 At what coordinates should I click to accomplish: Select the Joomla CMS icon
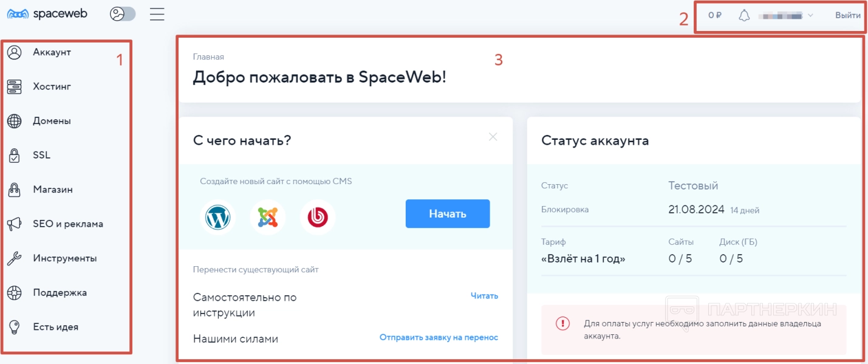[x=268, y=217]
